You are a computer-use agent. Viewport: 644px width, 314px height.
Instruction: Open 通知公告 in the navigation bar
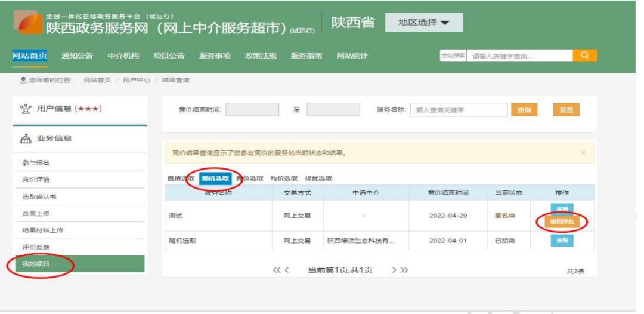(77, 56)
